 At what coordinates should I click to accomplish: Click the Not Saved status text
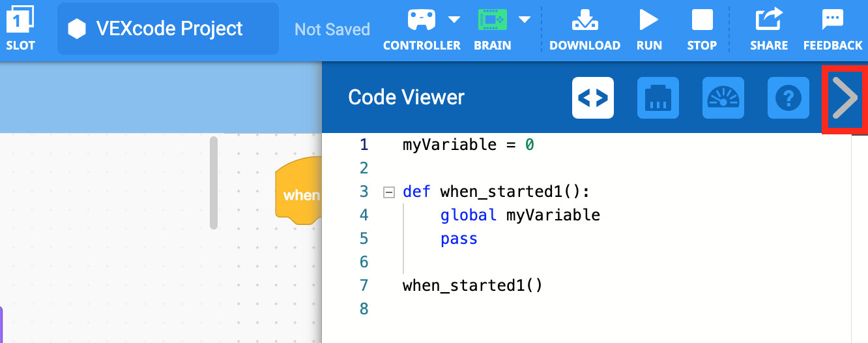tap(332, 29)
